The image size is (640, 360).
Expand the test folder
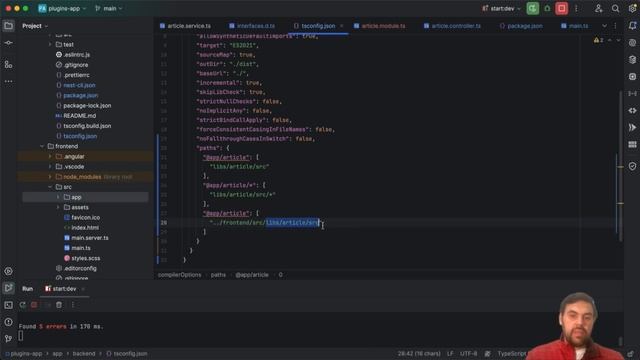click(50, 44)
